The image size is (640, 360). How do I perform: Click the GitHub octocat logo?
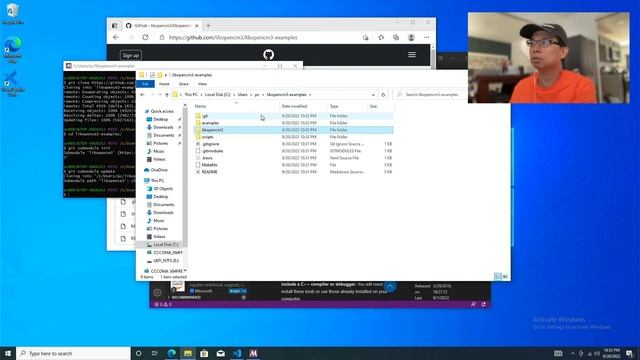point(268,54)
